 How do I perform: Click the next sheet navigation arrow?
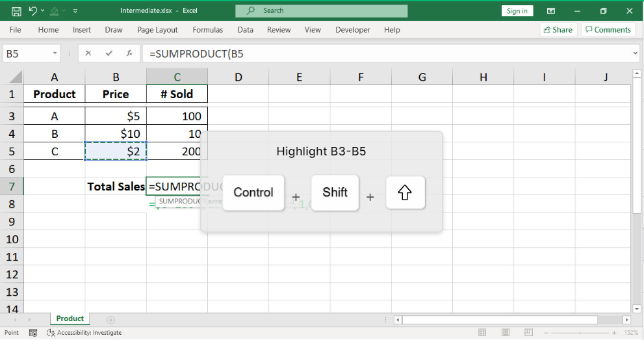coord(29,319)
